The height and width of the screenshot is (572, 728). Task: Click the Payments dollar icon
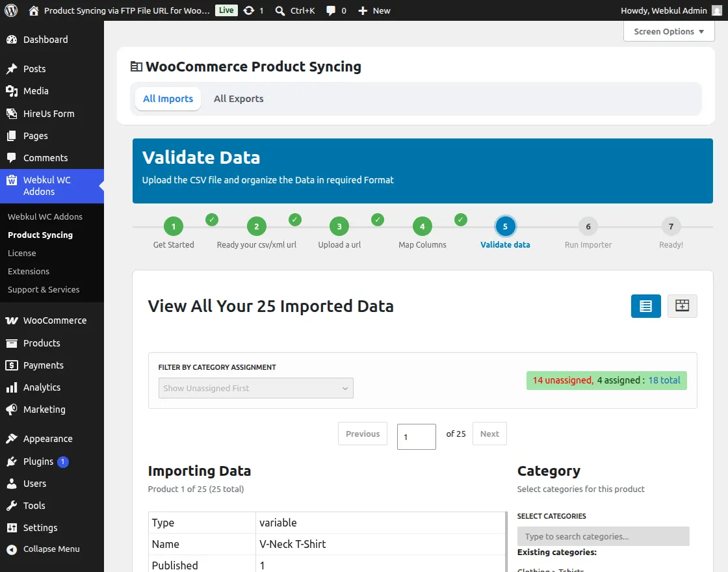pyautogui.click(x=12, y=365)
